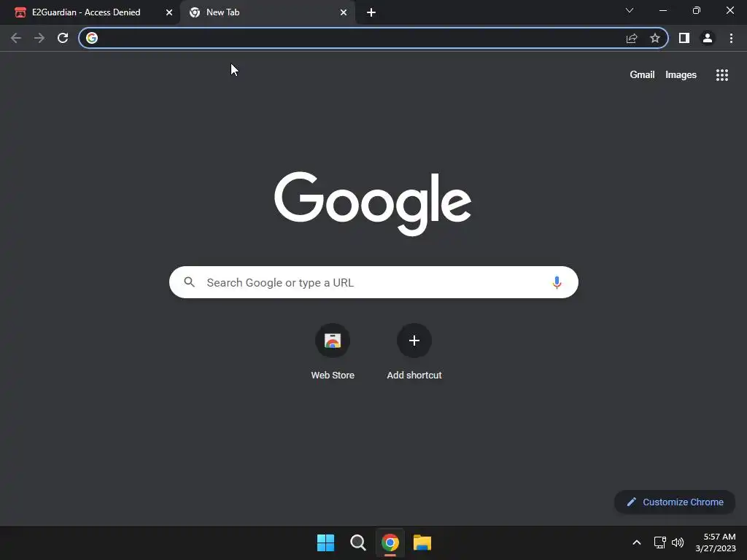Click the Chrome taskbar icon
This screenshot has height=560, width=747.
[390, 542]
